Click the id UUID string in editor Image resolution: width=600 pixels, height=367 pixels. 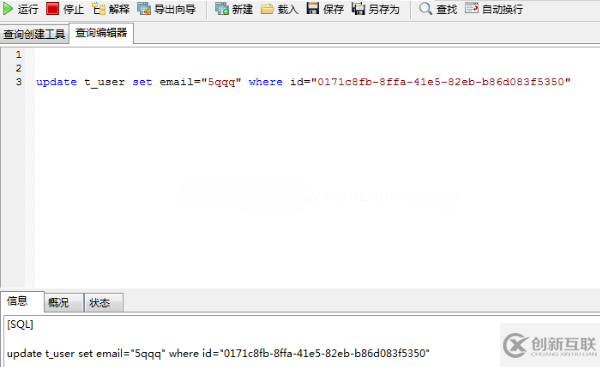pos(441,82)
